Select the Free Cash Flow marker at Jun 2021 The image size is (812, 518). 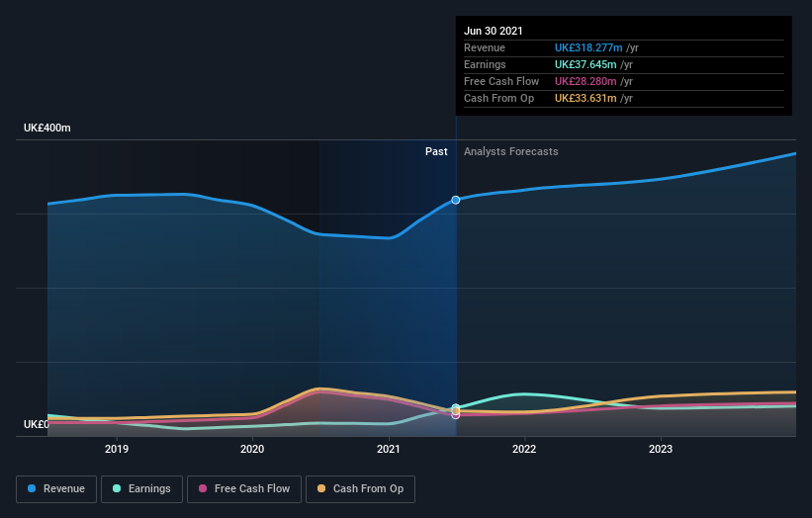(x=455, y=415)
